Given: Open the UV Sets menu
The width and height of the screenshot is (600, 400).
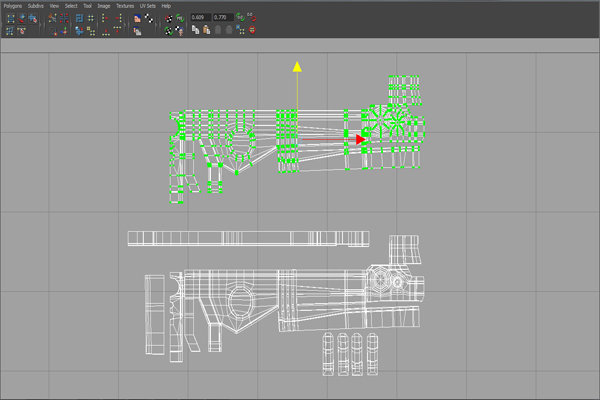Looking at the screenshot, I should point(148,6).
